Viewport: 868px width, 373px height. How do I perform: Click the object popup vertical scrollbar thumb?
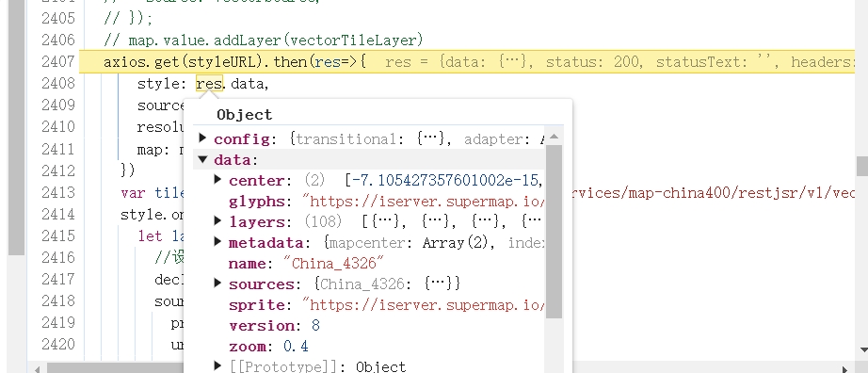pyautogui.click(x=554, y=231)
